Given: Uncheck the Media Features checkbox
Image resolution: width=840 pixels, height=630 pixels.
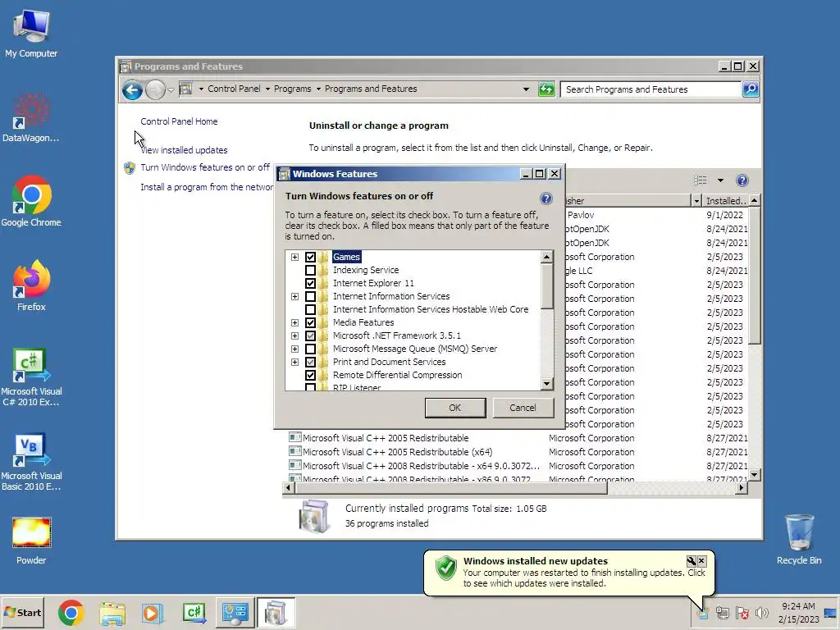Looking at the screenshot, I should tap(310, 322).
